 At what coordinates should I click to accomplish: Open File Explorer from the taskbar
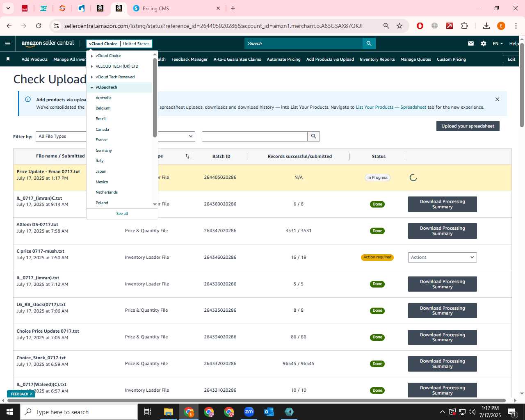pos(169,412)
